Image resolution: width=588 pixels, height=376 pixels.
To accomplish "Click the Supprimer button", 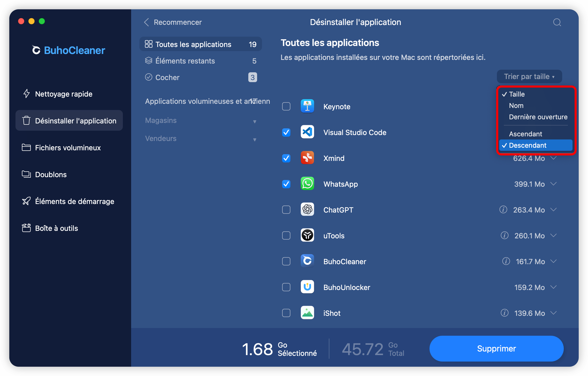I will click(x=496, y=348).
